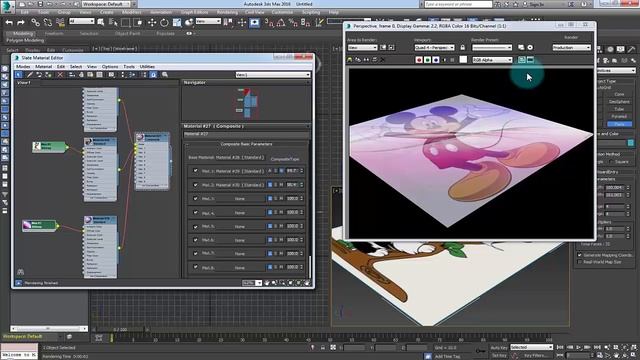Open the Modes menu in Slate Material Editor

click(x=23, y=67)
